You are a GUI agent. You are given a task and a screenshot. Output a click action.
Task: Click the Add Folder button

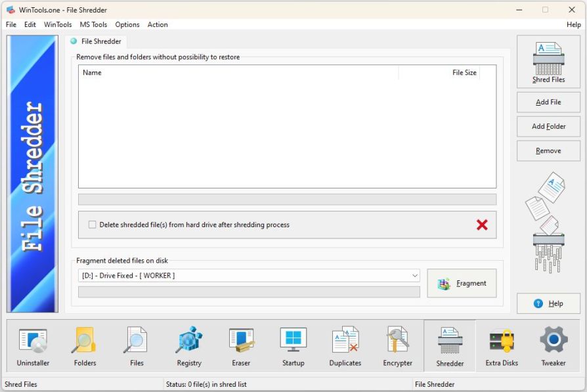click(548, 127)
